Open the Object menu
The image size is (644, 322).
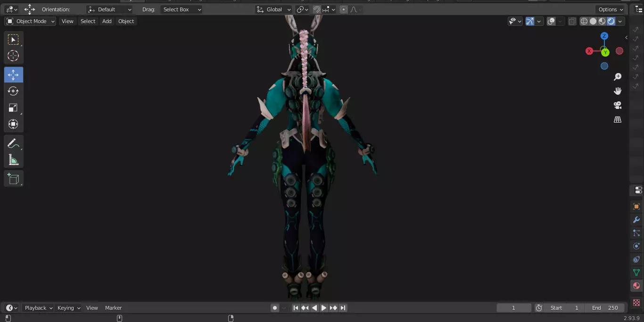(x=126, y=21)
